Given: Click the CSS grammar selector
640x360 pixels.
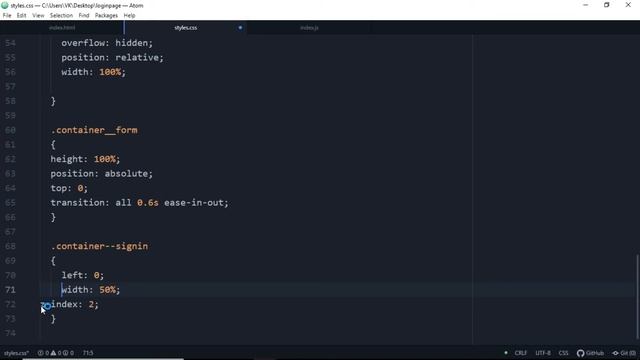Looking at the screenshot, I should point(563,353).
